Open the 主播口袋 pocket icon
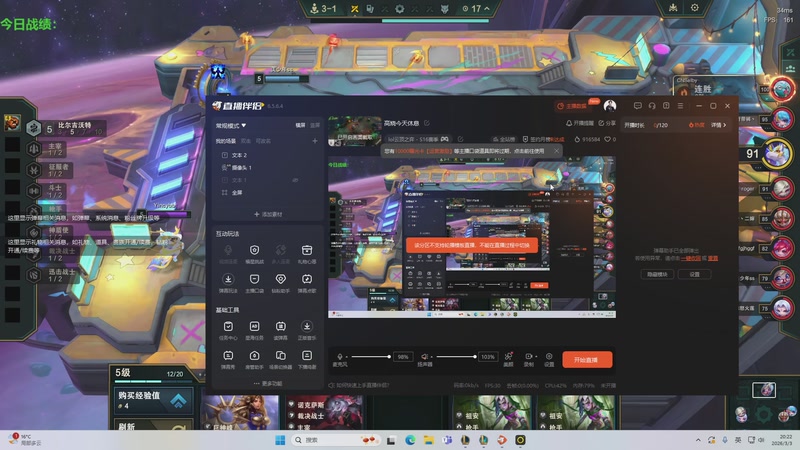Viewport: 800px width, 450px height. click(x=254, y=279)
